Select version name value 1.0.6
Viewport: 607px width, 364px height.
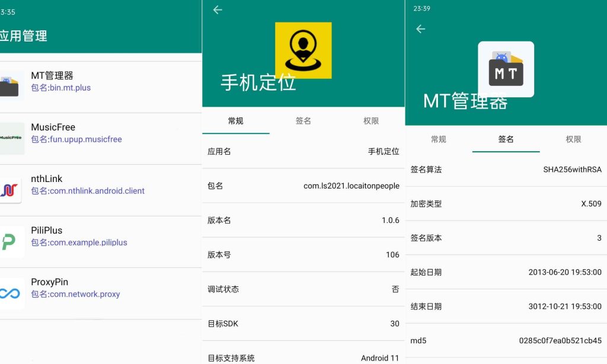[x=390, y=221]
